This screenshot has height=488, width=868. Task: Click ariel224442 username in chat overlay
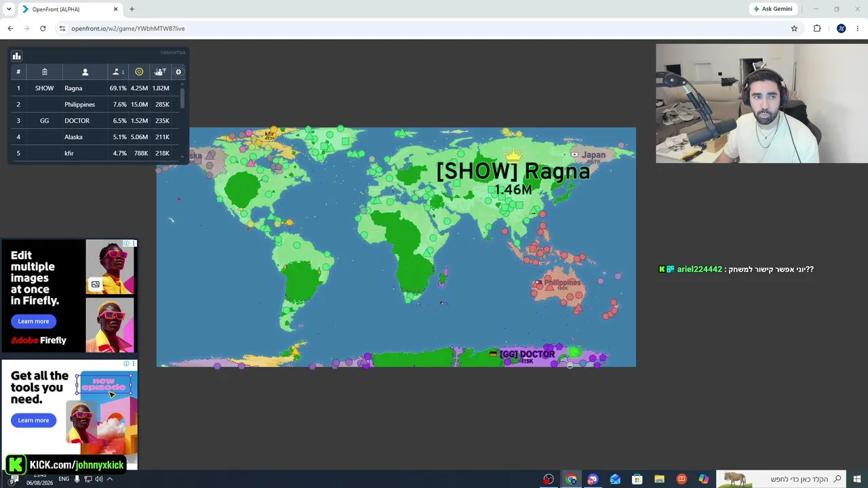click(699, 269)
